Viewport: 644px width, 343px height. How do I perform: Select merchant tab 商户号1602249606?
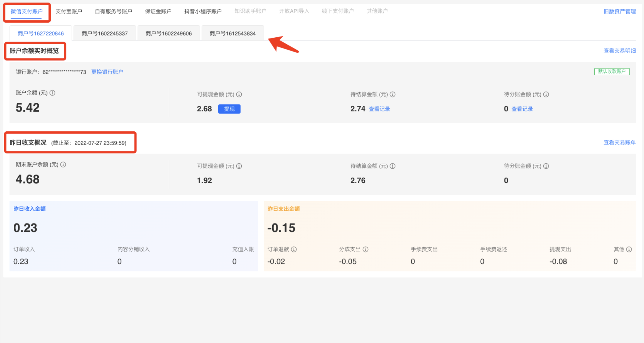point(169,34)
